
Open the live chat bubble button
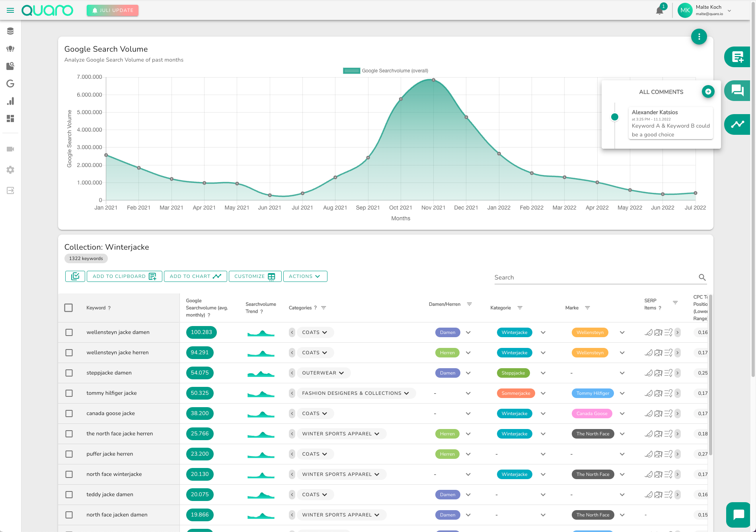(738, 515)
